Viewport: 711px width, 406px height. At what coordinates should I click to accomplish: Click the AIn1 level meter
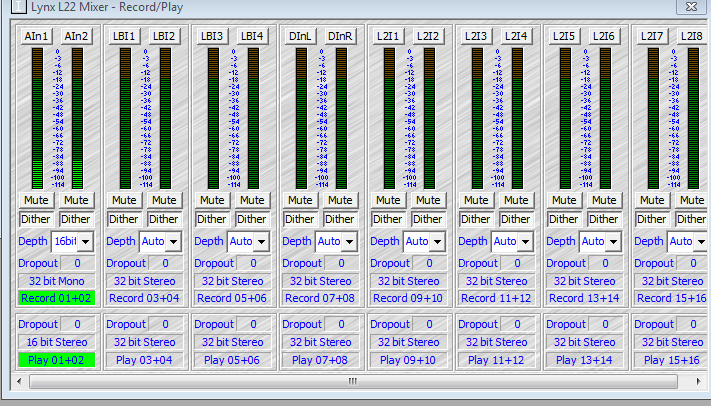[37, 118]
